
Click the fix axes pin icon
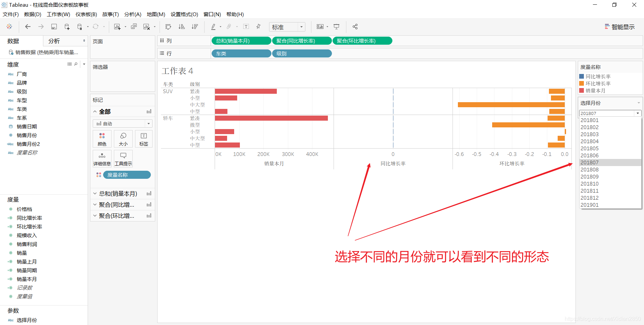[258, 27]
